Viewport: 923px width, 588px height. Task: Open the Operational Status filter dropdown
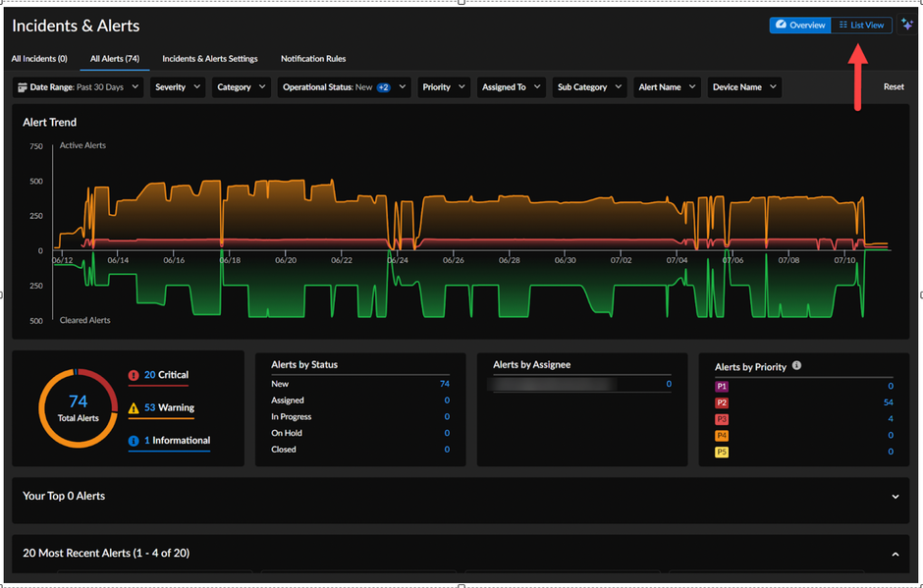344,87
